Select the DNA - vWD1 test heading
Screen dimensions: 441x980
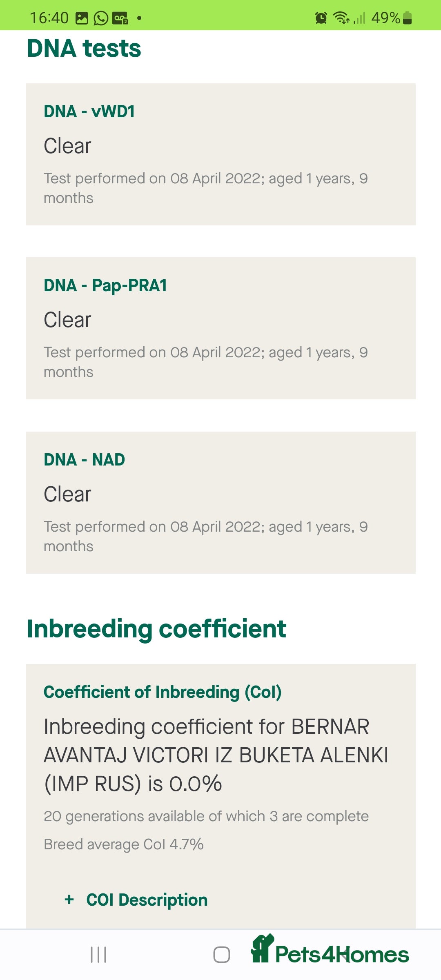[89, 111]
